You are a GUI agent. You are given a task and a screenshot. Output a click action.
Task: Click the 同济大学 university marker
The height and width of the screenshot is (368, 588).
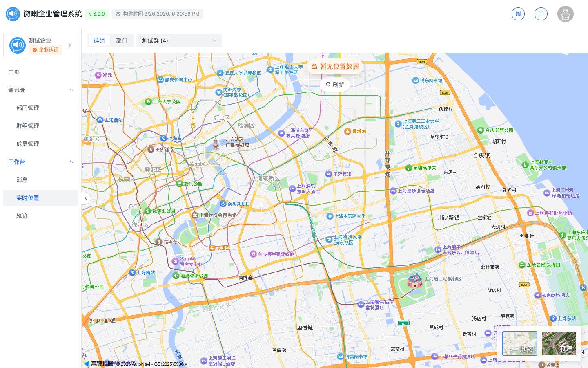pos(218,92)
